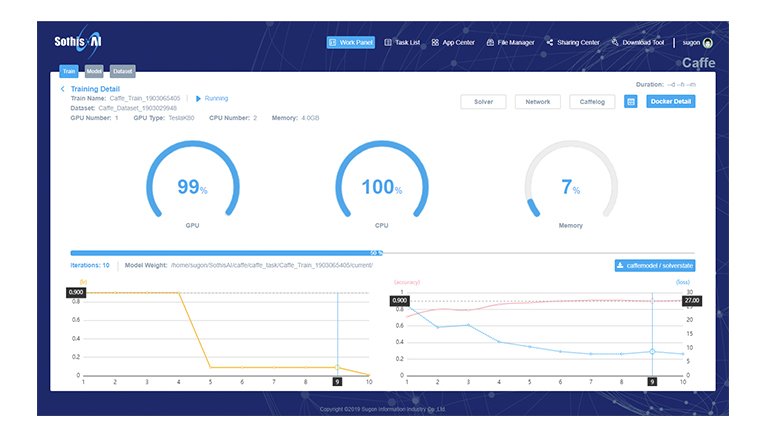
Task: Go back using Training Detail arrow
Action: (63, 89)
